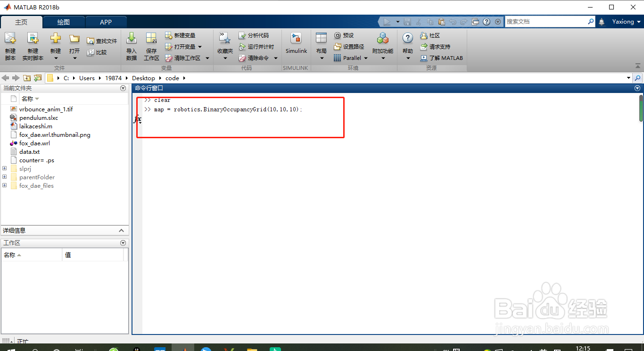The width and height of the screenshot is (644, 351).
Task: Open 命令行窗口 actions menu
Action: (x=637, y=88)
